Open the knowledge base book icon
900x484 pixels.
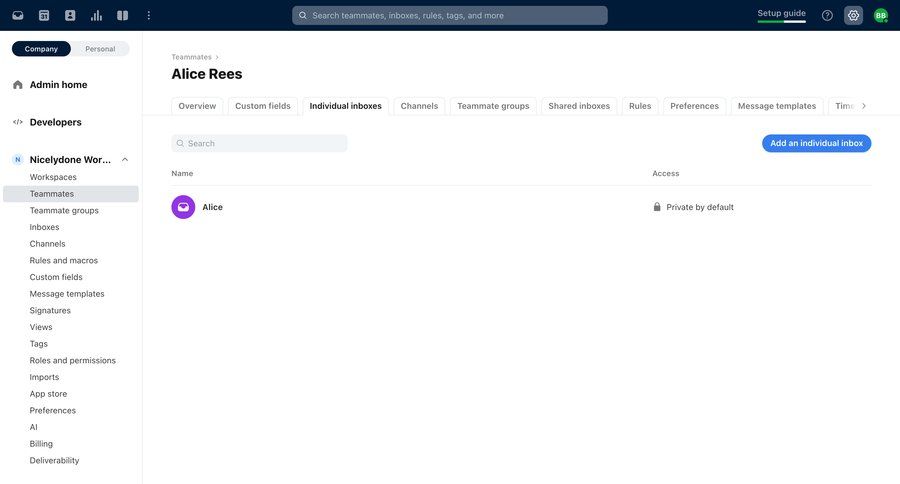(x=122, y=16)
